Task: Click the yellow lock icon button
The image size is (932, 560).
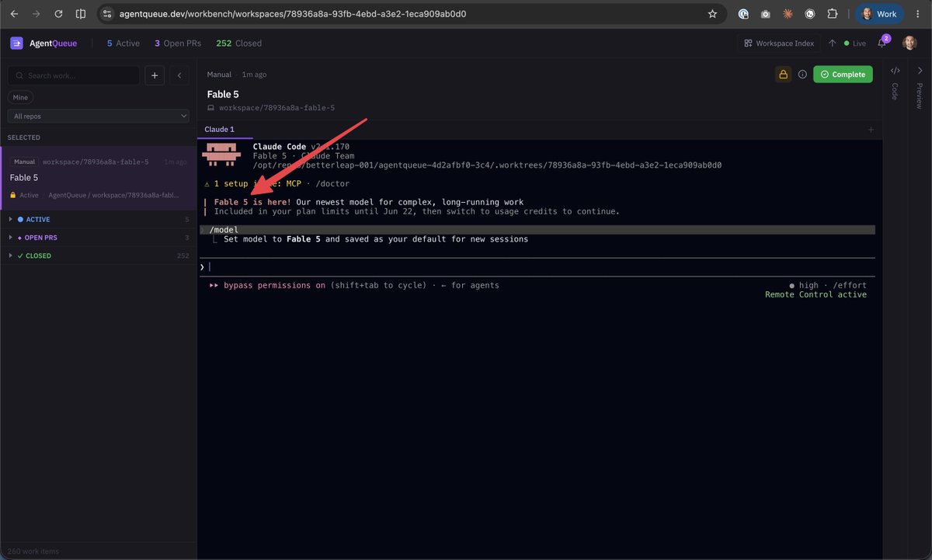Action: [783, 75]
